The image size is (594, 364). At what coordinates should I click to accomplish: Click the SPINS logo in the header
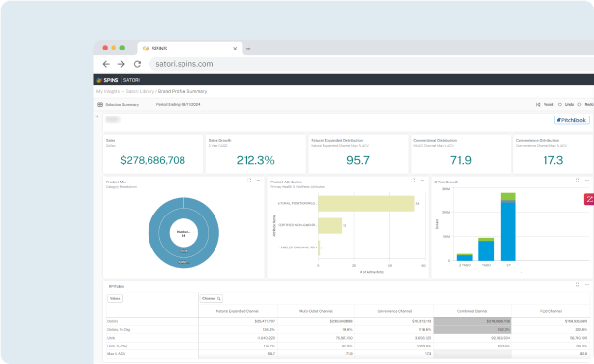click(x=108, y=80)
